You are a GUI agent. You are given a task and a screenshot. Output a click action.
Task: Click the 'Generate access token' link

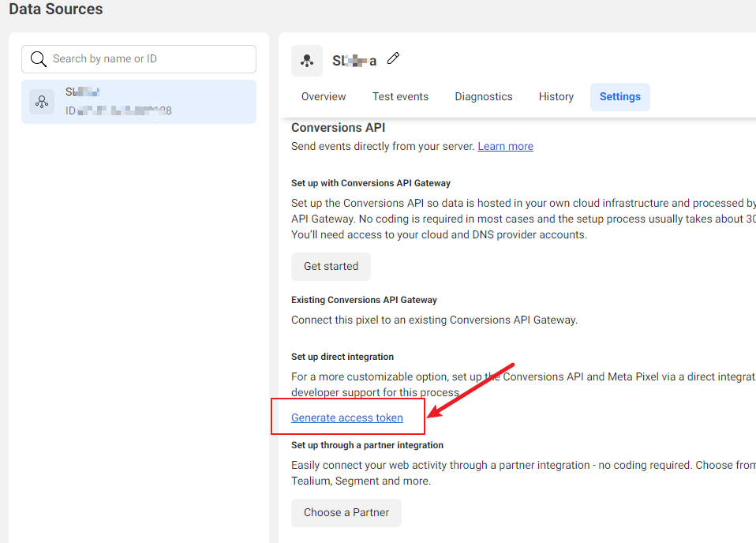pos(347,418)
